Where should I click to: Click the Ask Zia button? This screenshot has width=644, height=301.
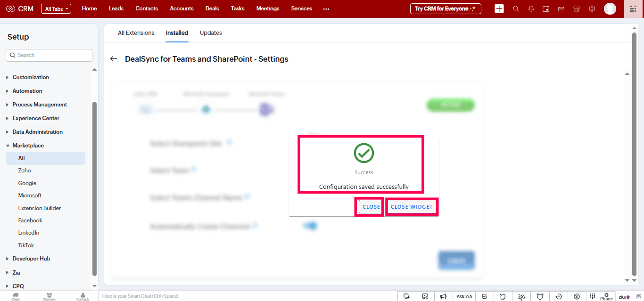click(464, 296)
